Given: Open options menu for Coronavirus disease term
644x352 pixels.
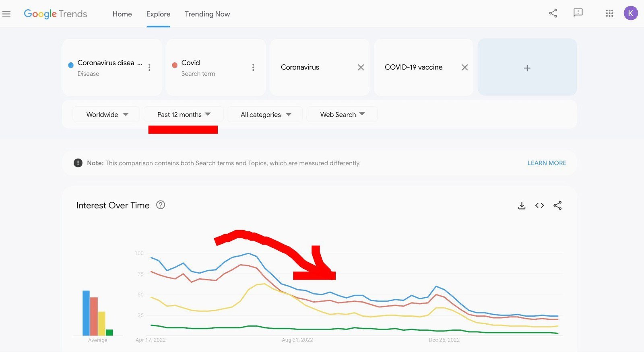Looking at the screenshot, I should 149,68.
